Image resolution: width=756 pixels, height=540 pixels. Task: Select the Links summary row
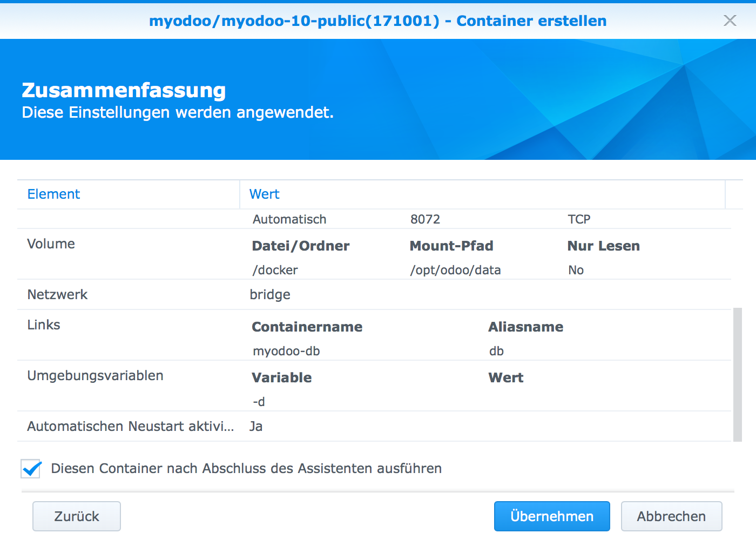click(43, 325)
